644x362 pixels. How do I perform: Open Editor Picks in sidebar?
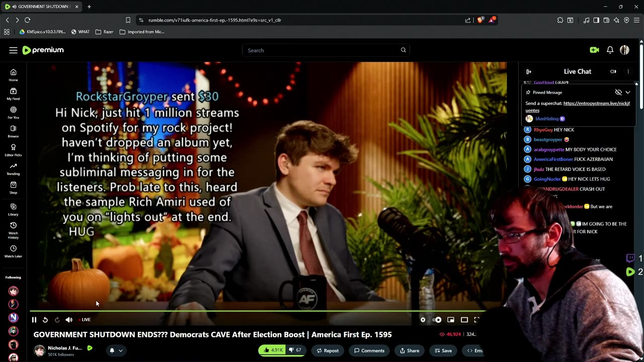[13, 150]
